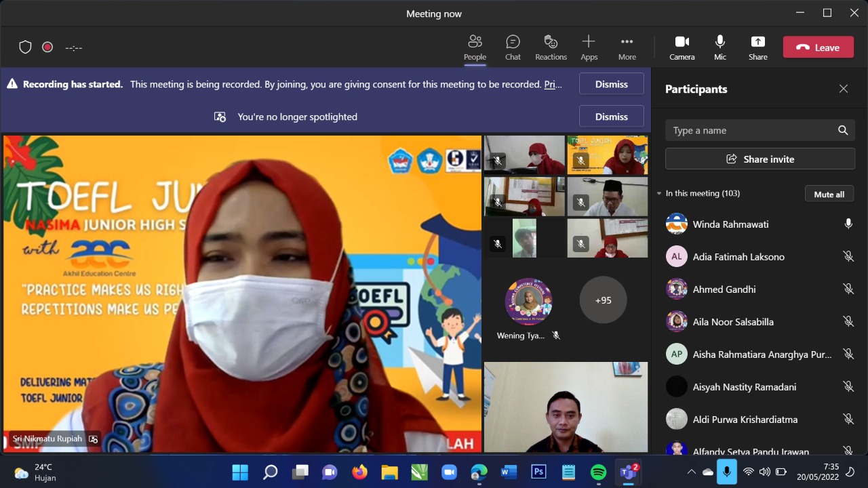Expand the +95 more participants tile

pyautogui.click(x=603, y=300)
